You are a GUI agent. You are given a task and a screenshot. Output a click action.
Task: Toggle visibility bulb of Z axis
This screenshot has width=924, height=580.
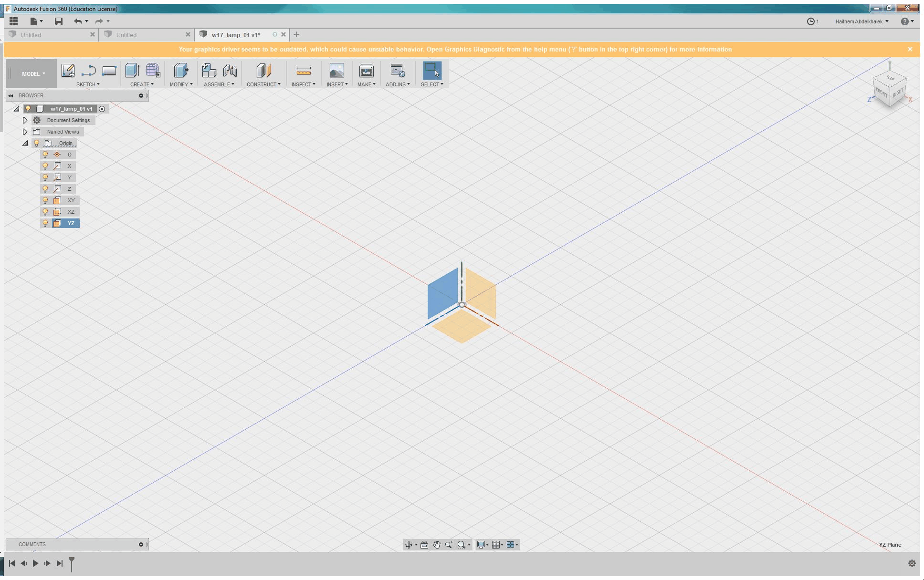tap(45, 189)
